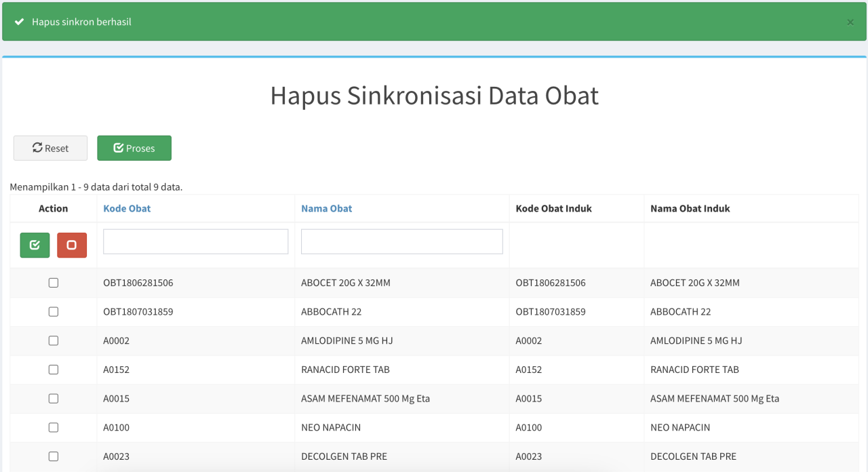Screen dimensions: 868x472
Task: Tick the checkbox for ABOCET 20G X 32MM
Action: [x=54, y=283]
